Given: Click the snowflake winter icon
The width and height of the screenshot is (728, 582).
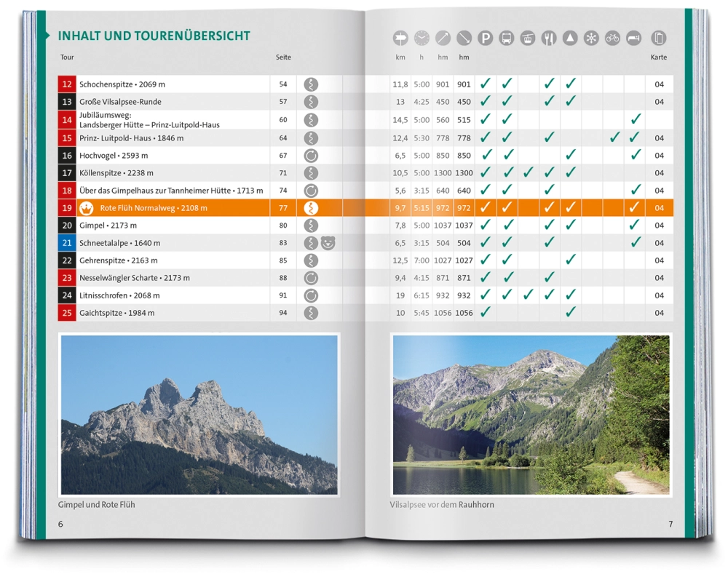Looking at the screenshot, I should (591, 39).
